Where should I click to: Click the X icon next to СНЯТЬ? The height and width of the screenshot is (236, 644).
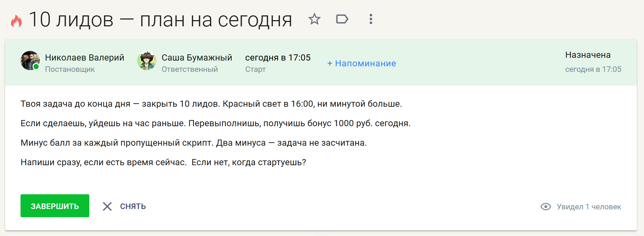107,206
